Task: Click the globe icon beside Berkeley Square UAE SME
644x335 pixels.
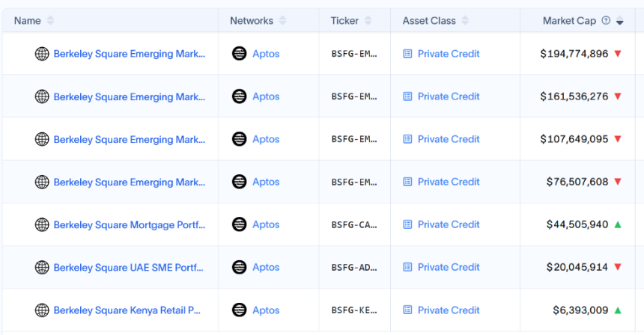Action: pyautogui.click(x=42, y=267)
